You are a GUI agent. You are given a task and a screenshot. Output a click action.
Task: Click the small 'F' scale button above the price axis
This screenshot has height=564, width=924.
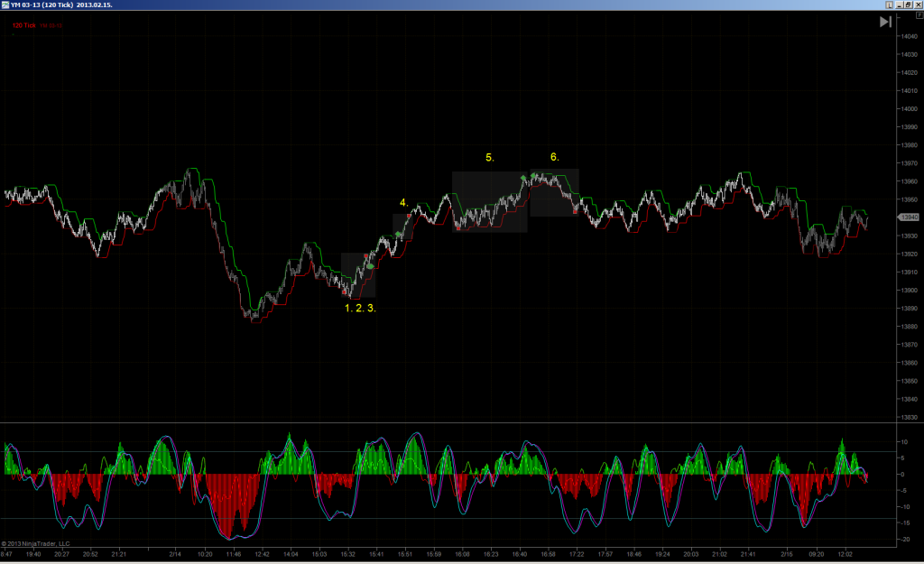[x=919, y=16]
